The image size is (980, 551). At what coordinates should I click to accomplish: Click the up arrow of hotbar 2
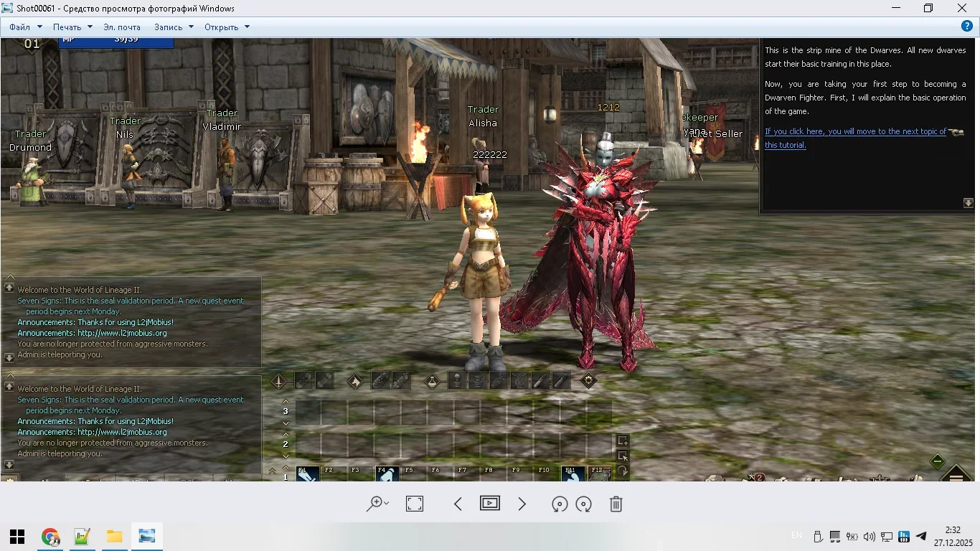click(286, 434)
